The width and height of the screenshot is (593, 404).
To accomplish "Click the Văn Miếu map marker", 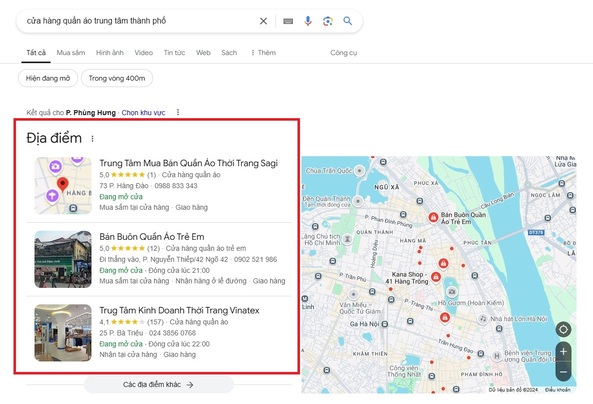I will tap(353, 294).
